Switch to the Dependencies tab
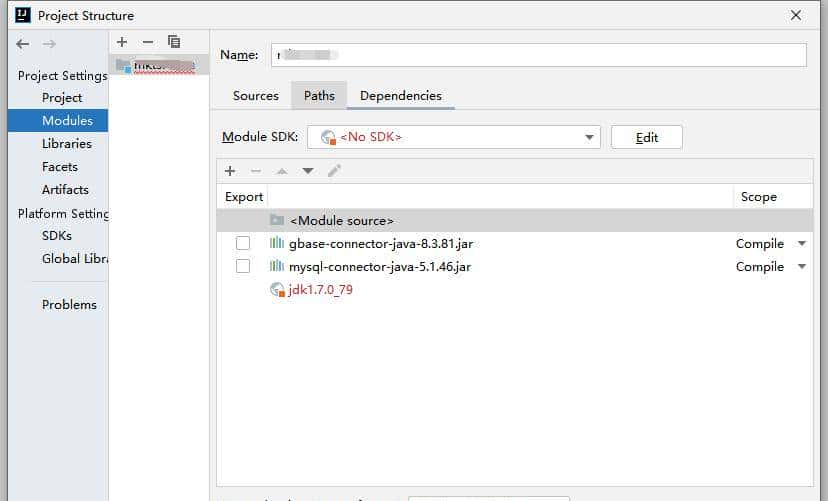Image resolution: width=828 pixels, height=501 pixels. point(401,96)
